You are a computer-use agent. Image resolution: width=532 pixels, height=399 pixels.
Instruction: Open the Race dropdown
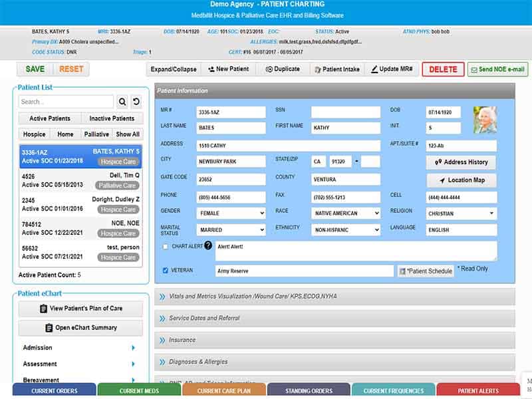pos(346,213)
